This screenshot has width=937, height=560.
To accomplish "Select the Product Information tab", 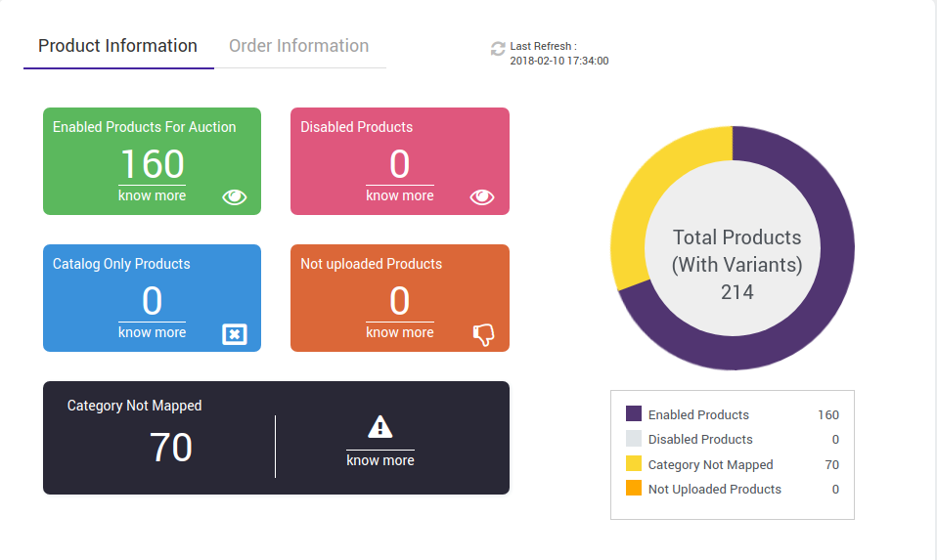I will [x=117, y=46].
